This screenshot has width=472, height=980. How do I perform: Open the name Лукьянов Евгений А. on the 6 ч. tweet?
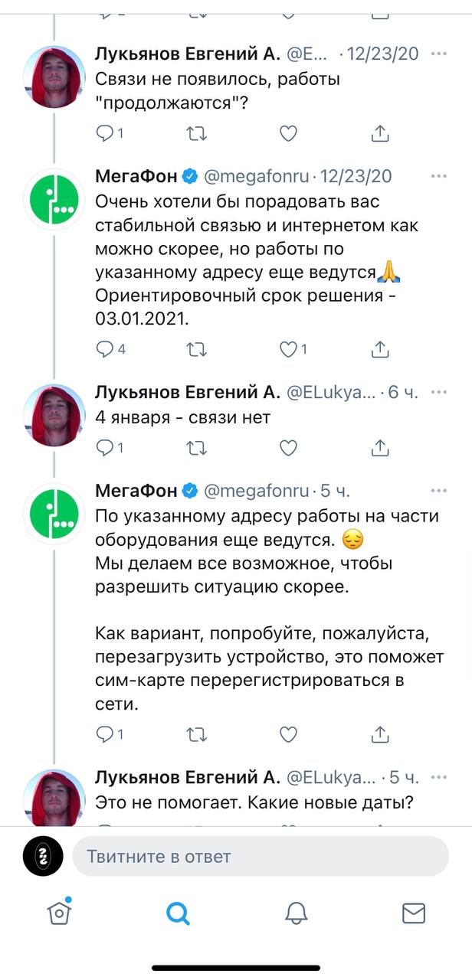pos(188,394)
